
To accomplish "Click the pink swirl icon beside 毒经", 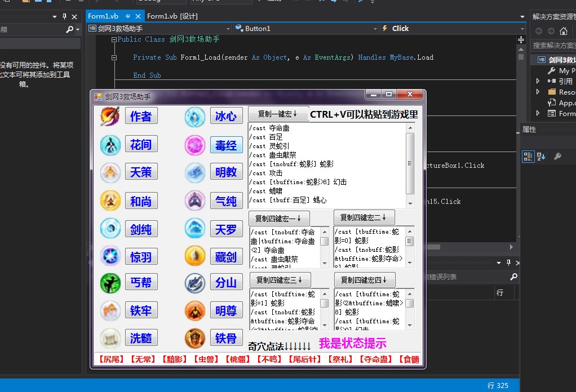I will (195, 145).
